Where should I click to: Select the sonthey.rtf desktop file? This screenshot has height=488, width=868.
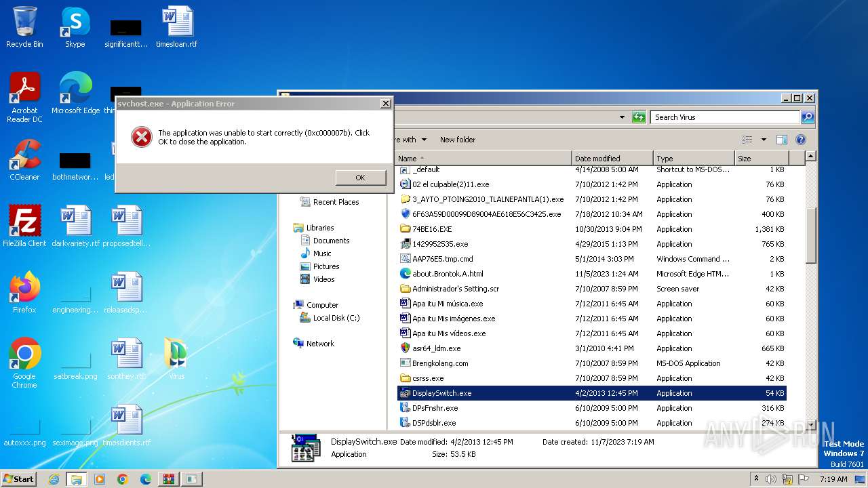(126, 359)
